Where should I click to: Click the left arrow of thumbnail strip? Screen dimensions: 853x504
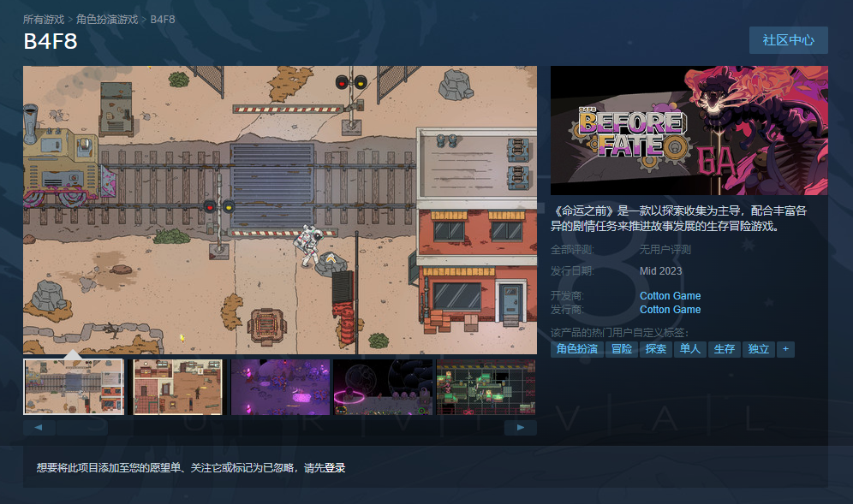click(39, 427)
